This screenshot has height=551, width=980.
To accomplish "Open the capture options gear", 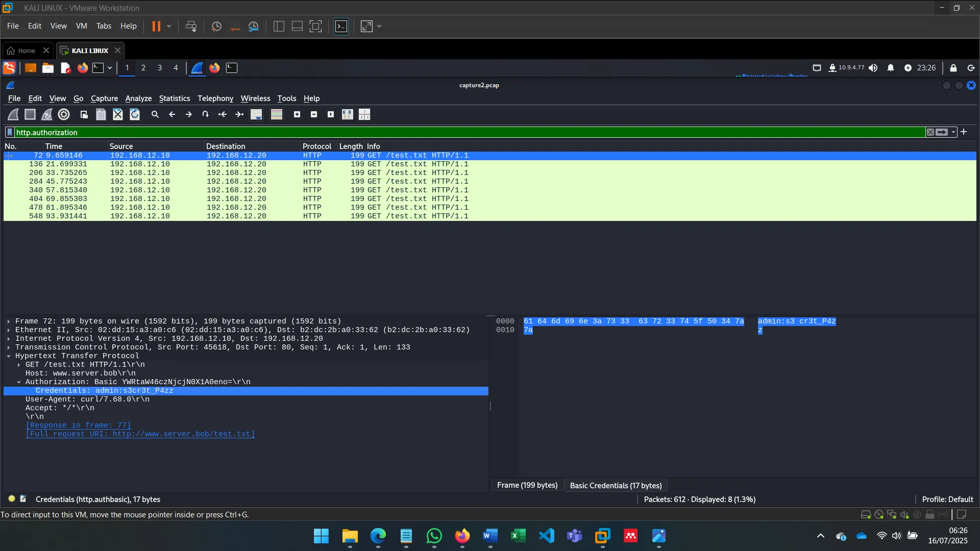I will (63, 114).
